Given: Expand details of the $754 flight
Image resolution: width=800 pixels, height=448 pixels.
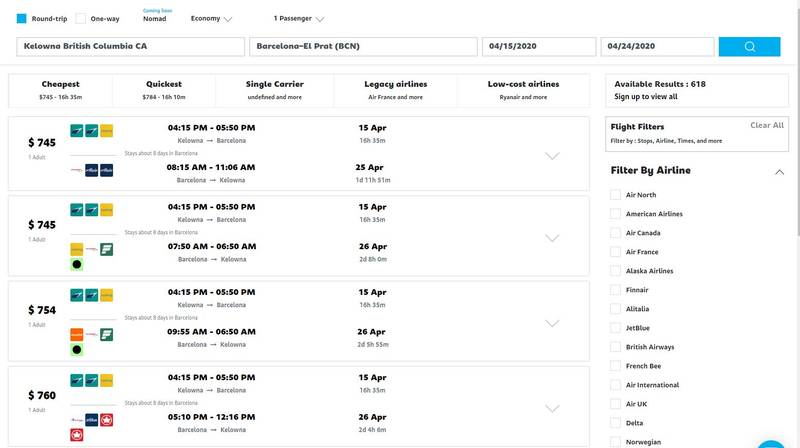Looking at the screenshot, I should tap(551, 323).
